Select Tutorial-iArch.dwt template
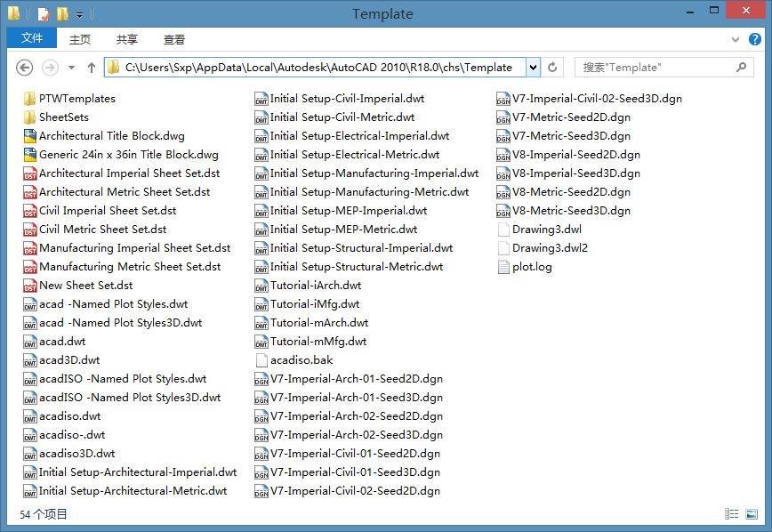 click(315, 286)
